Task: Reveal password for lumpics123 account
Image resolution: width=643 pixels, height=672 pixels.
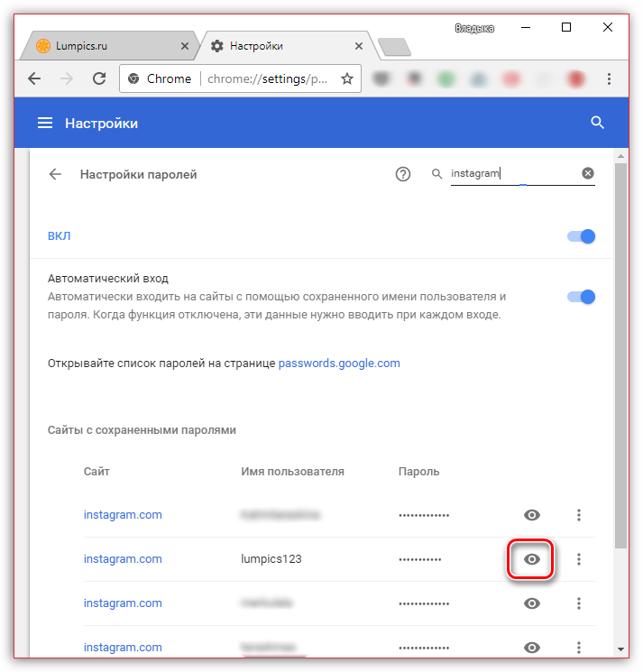Action: pos(531,559)
